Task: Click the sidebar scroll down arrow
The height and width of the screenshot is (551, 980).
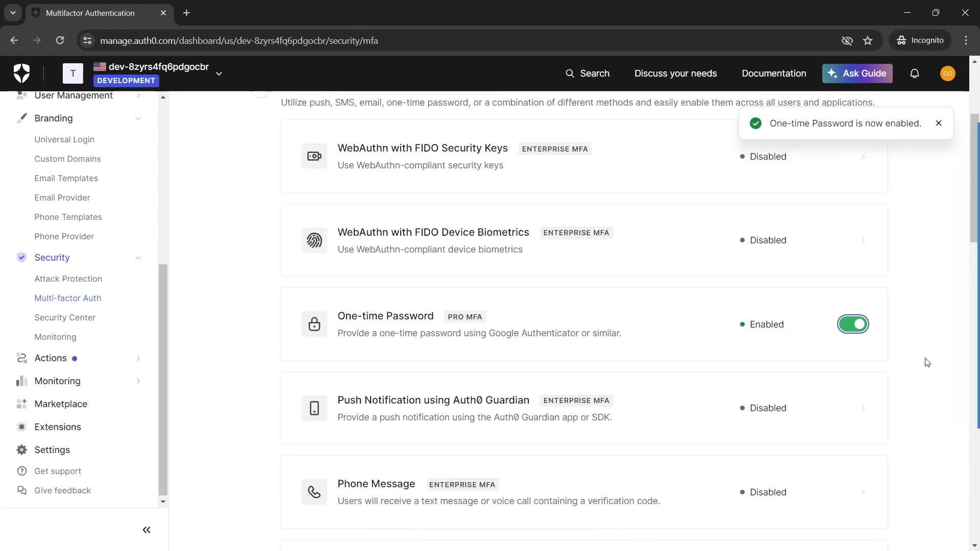Action: [x=163, y=502]
